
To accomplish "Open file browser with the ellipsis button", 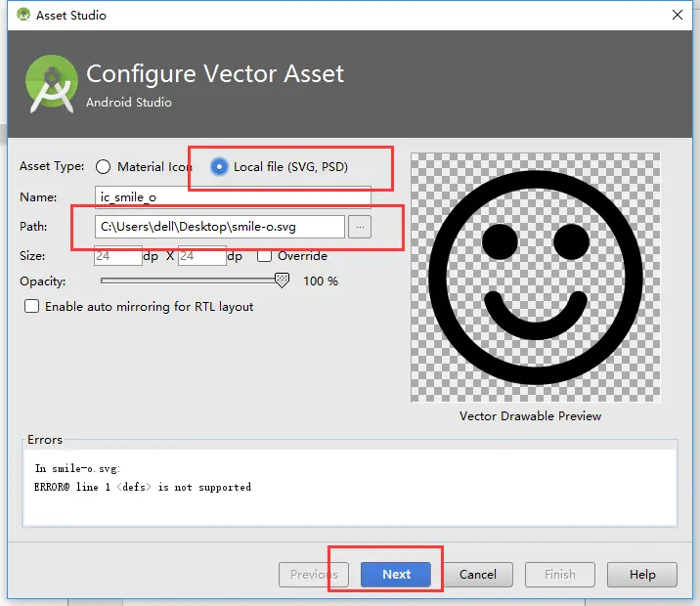I will 360,227.
